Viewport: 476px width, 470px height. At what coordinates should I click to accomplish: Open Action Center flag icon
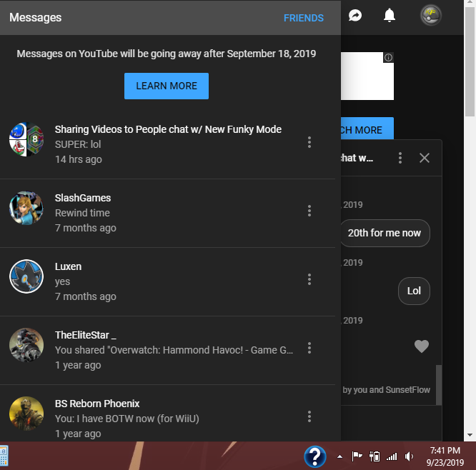(357, 456)
